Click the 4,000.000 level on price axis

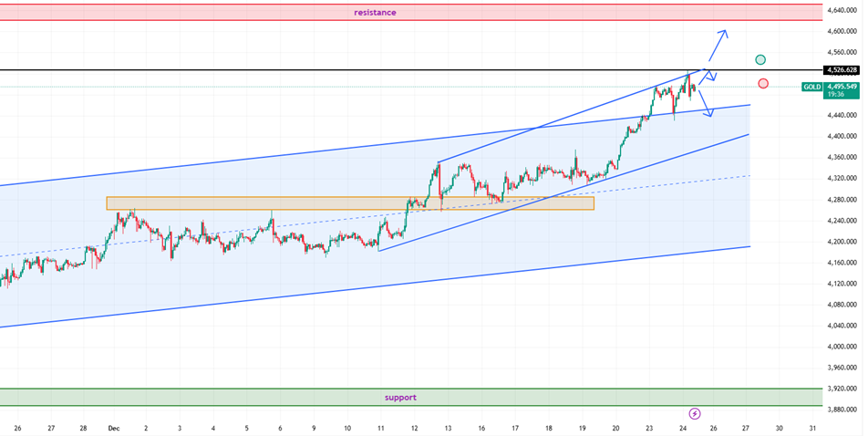click(x=841, y=348)
